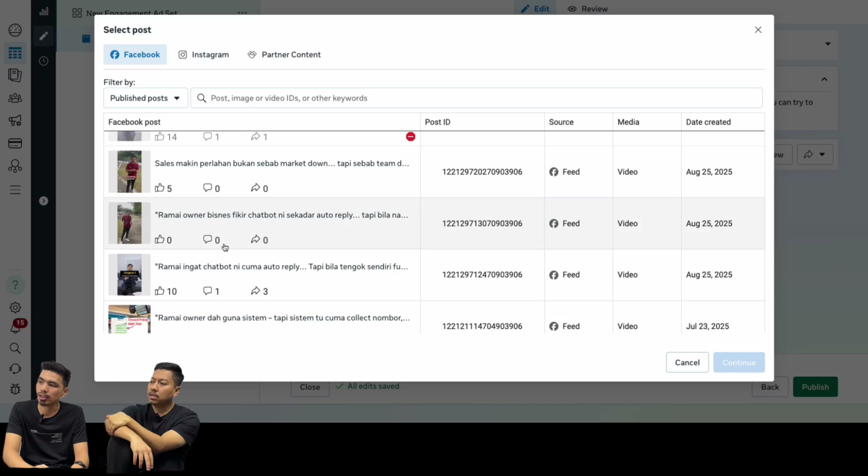Click the Close button in background editor
868x476 pixels.
click(310, 387)
